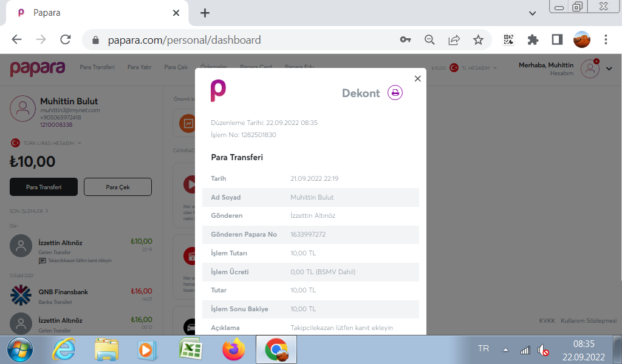Toggle the browser side panel icon
This screenshot has height=364, width=622.
click(x=557, y=39)
